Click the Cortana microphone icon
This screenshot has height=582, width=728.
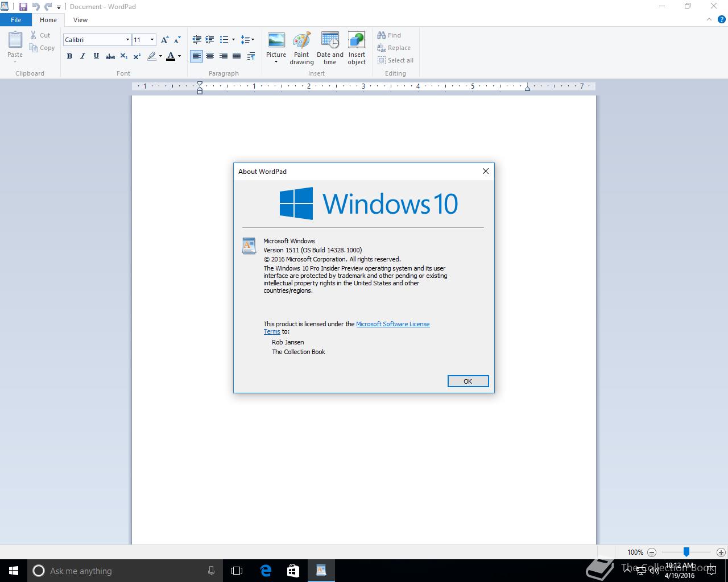211,571
